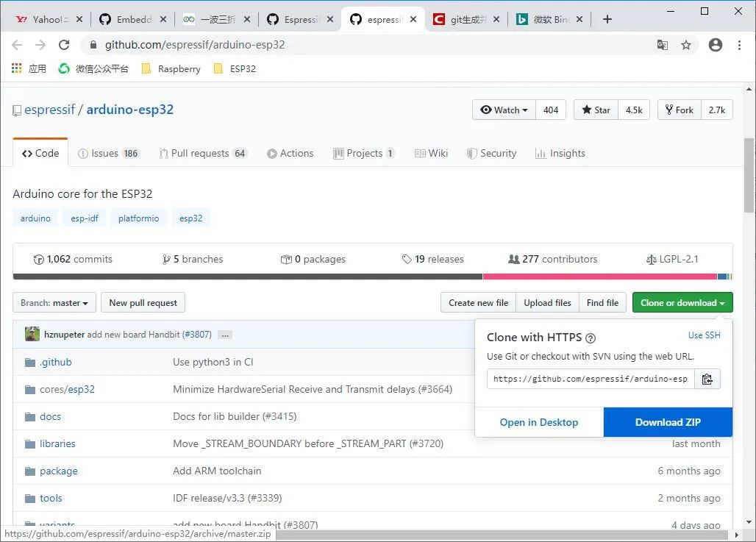The width and height of the screenshot is (756, 542).
Task: Bookmark this page with the star icon
Action: point(685,45)
